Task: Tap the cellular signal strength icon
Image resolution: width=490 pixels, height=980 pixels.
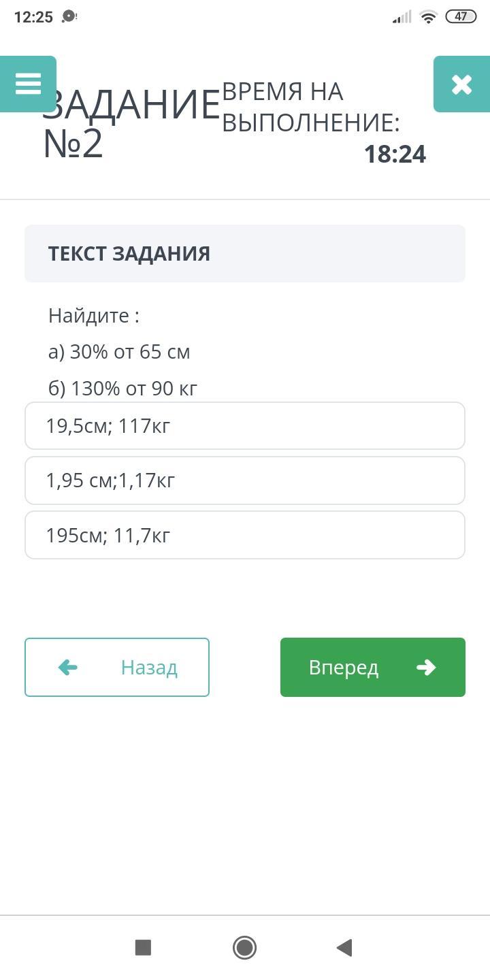Action: 402,17
